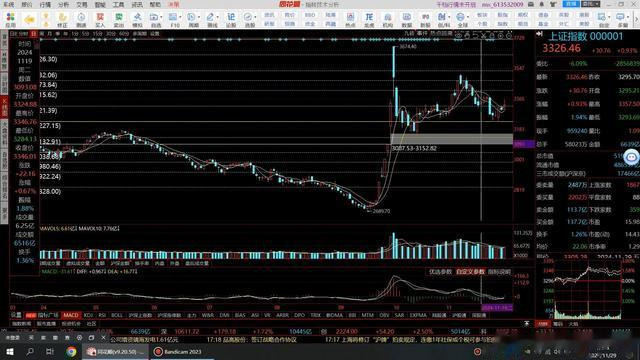
Task: Open the 工具 menu in menu bar
Action: pyautogui.click(x=118, y=4)
